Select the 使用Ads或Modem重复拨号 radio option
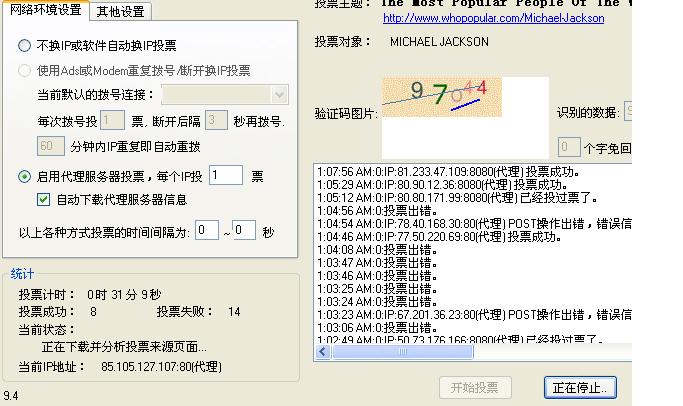 coord(25,71)
